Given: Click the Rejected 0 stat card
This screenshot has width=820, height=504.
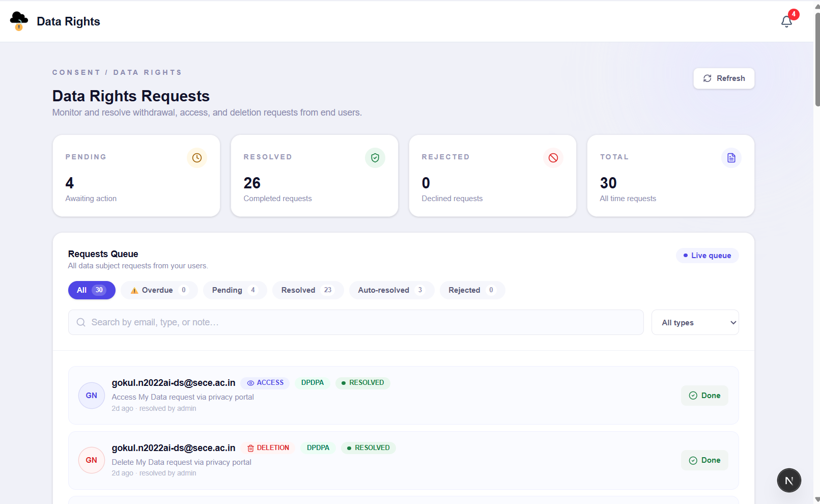Looking at the screenshot, I should [493, 176].
